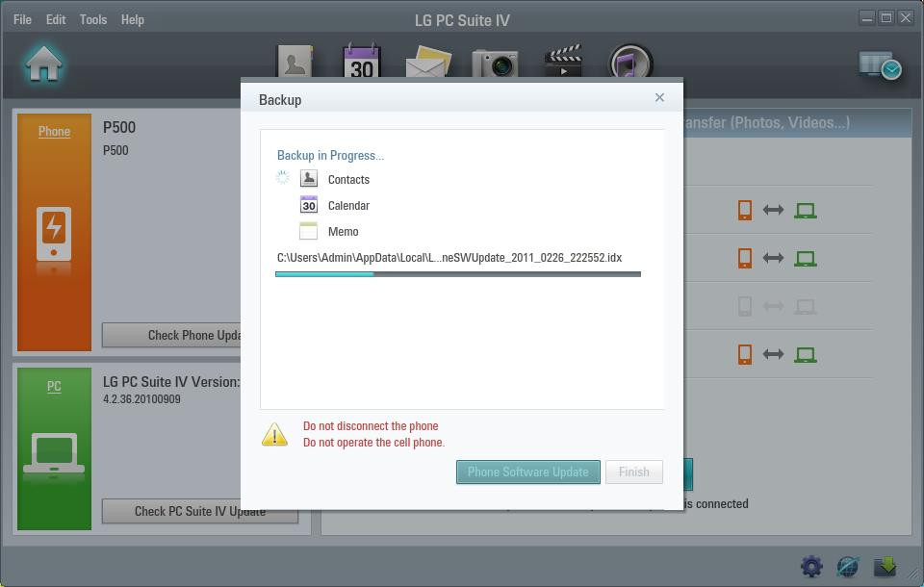This screenshot has width=924, height=587.
Task: Click the Do not disconnect warning text
Action: point(371,425)
